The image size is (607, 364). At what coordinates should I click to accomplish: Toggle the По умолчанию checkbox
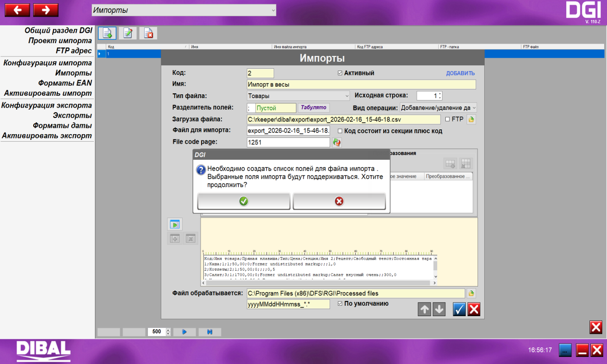click(340, 303)
